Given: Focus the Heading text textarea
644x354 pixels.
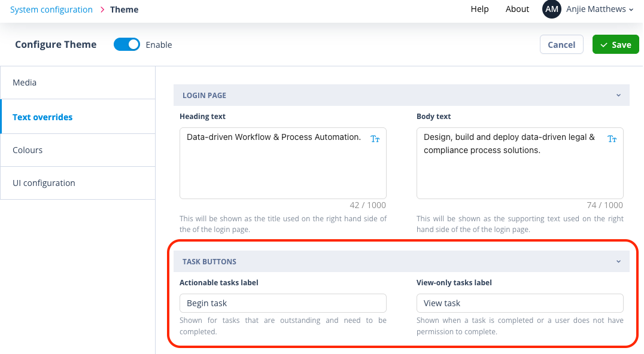Looking at the screenshot, I should coord(283,163).
